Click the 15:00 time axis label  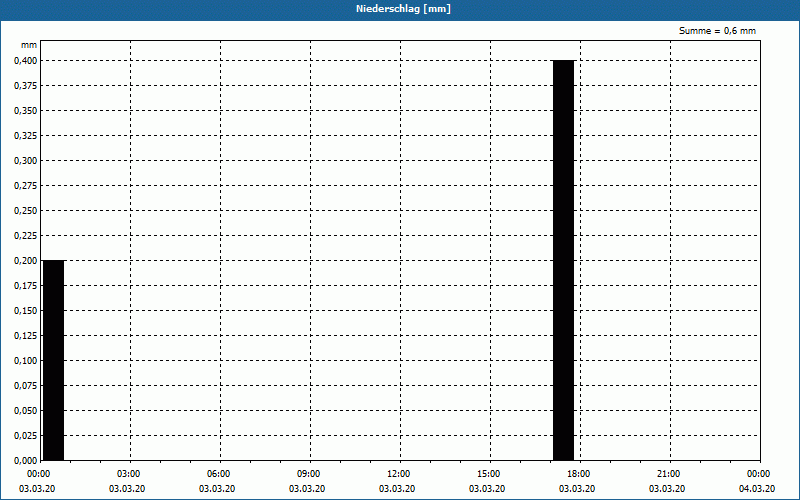(x=490, y=474)
